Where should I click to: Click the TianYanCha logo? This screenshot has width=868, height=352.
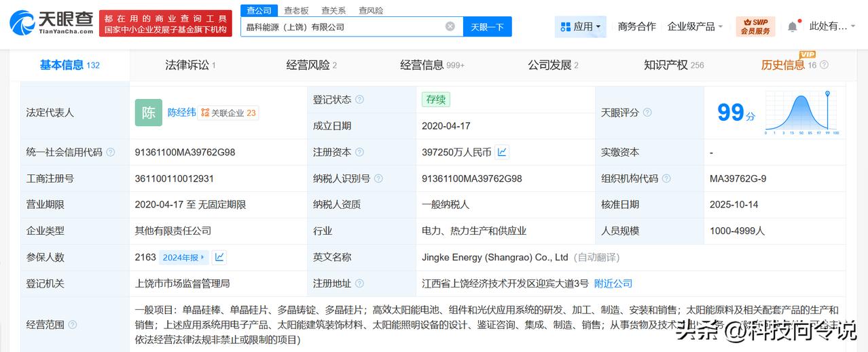tap(52, 22)
